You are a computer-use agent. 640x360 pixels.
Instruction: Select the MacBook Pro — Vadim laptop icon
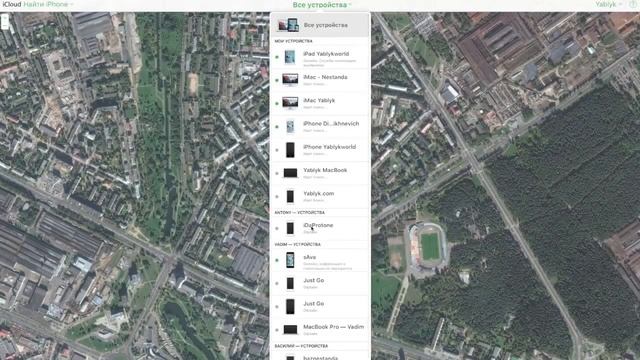click(290, 330)
